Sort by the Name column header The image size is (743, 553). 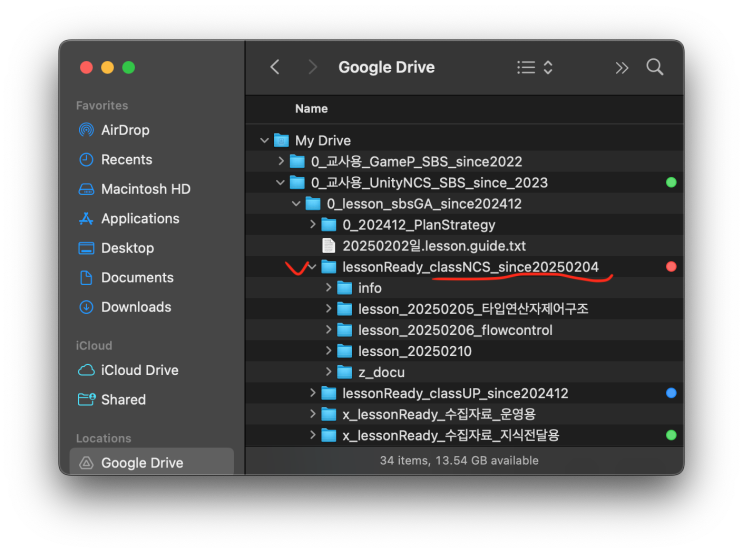click(x=311, y=109)
